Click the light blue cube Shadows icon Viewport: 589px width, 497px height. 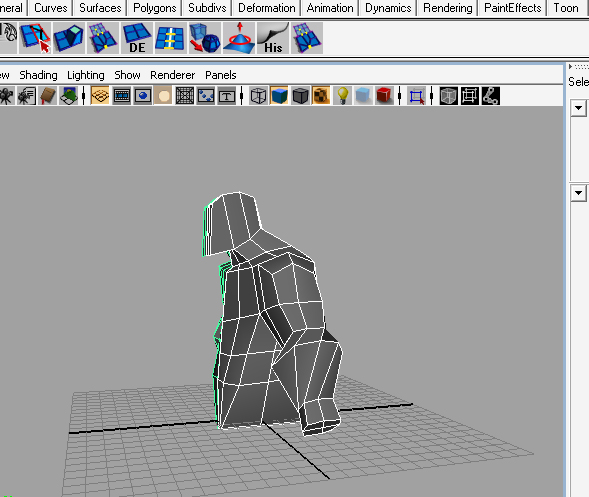pyautogui.click(x=363, y=95)
